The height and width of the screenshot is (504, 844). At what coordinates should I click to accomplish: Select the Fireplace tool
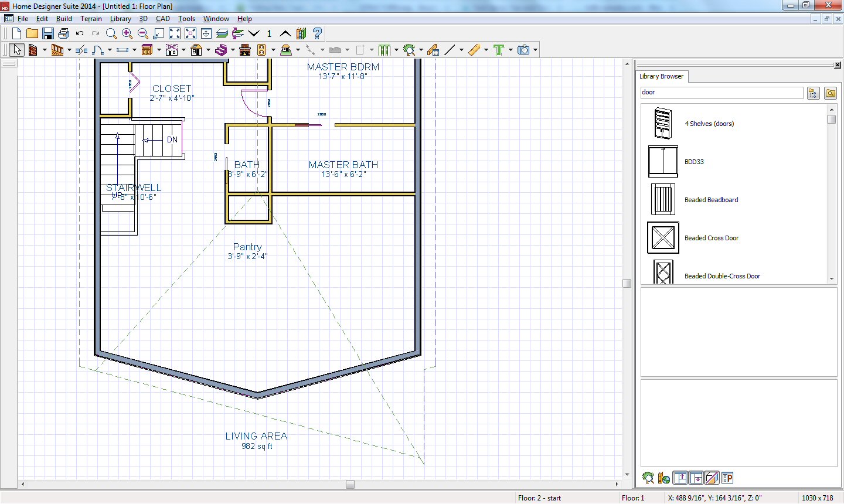pos(245,50)
